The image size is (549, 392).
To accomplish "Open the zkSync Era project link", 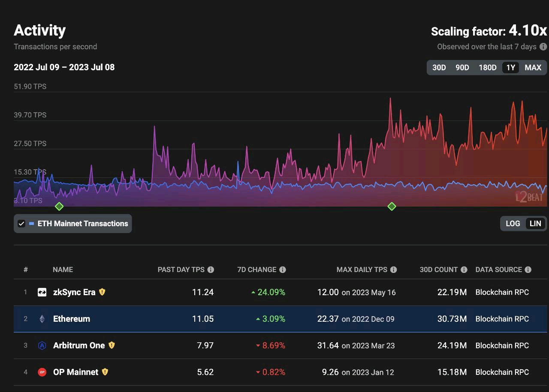I will (x=74, y=292).
